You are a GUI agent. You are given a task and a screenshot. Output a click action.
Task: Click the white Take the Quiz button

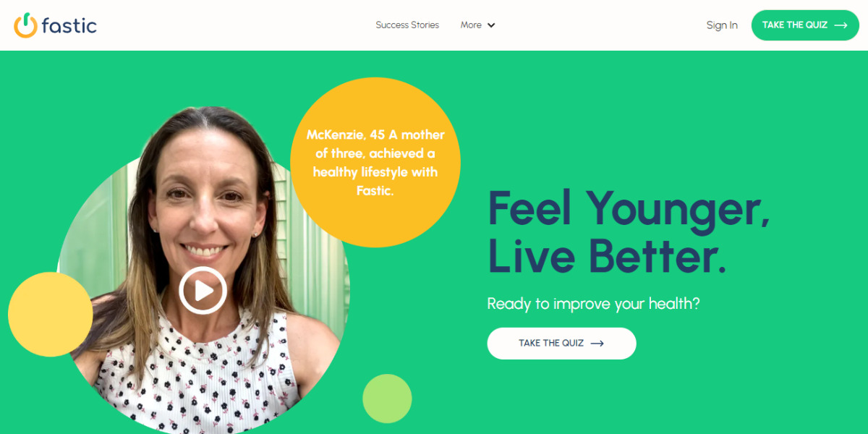tap(561, 344)
